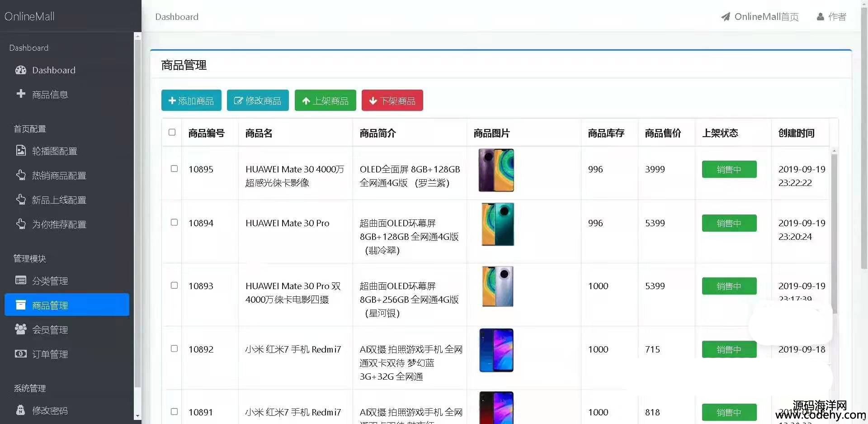
Task: Click the lock icon beside 修改密码
Action: tap(21, 410)
